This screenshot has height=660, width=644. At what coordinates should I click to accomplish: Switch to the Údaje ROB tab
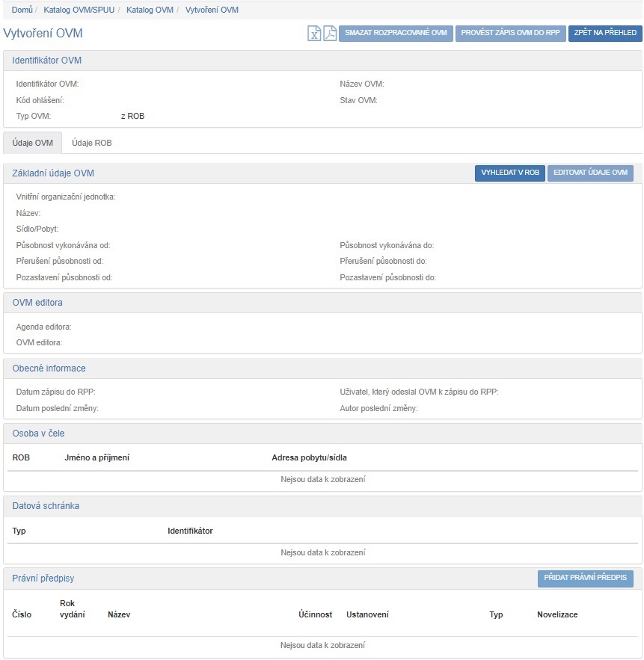92,143
